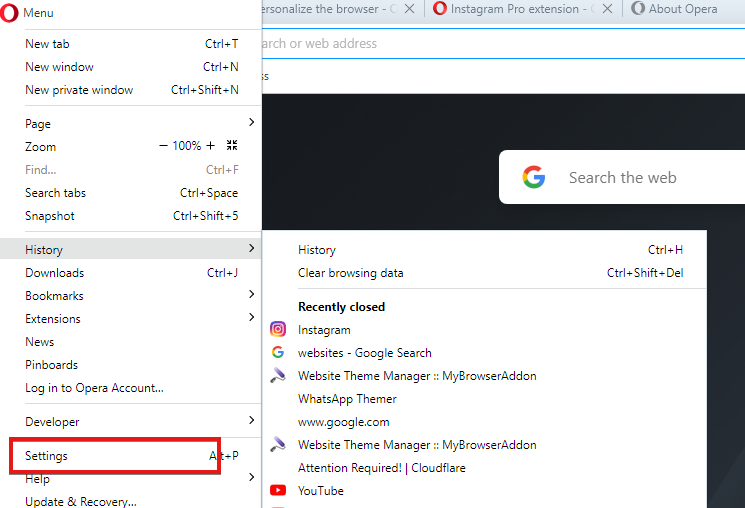The width and height of the screenshot is (745, 508).
Task: Open Downloads from the menu
Action: 131,273
